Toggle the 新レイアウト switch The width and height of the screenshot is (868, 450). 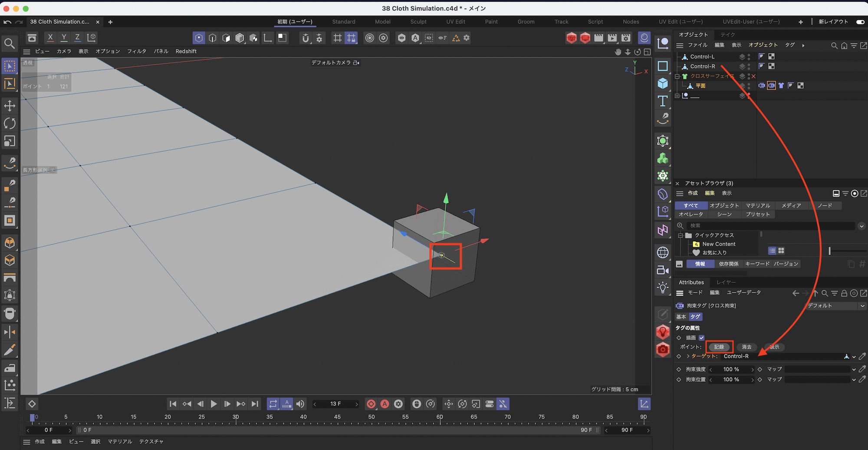pos(860,22)
